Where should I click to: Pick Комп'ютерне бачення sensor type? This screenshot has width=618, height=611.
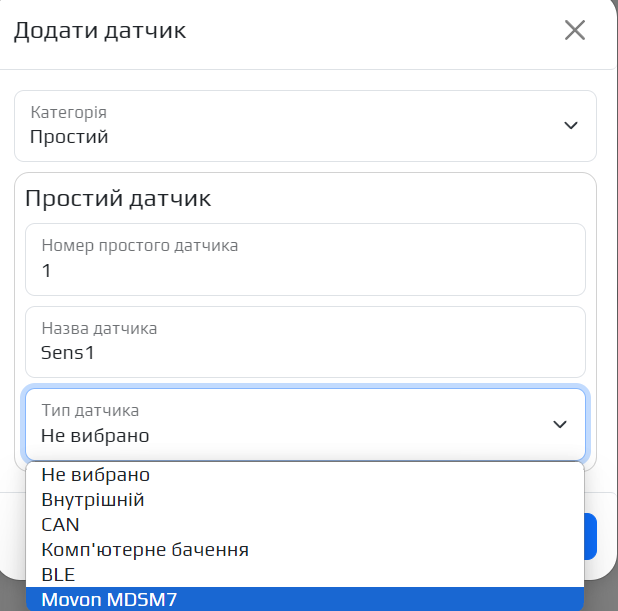(145, 549)
